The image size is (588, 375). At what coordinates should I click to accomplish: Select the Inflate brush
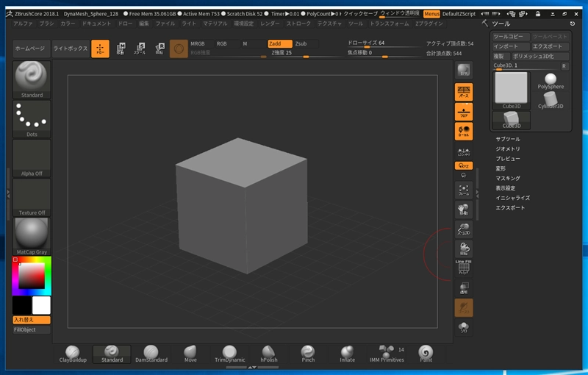[347, 354]
